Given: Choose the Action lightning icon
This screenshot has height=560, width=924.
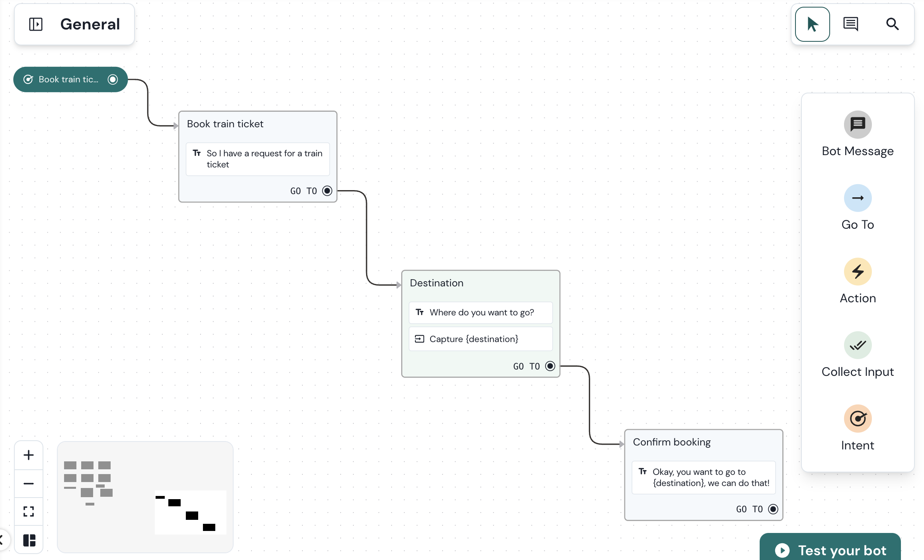Looking at the screenshot, I should coord(858,272).
